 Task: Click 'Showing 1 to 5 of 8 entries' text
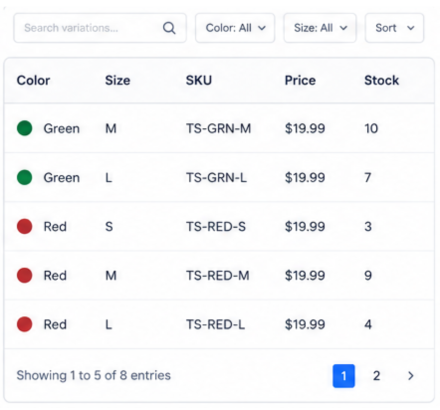coord(93,375)
